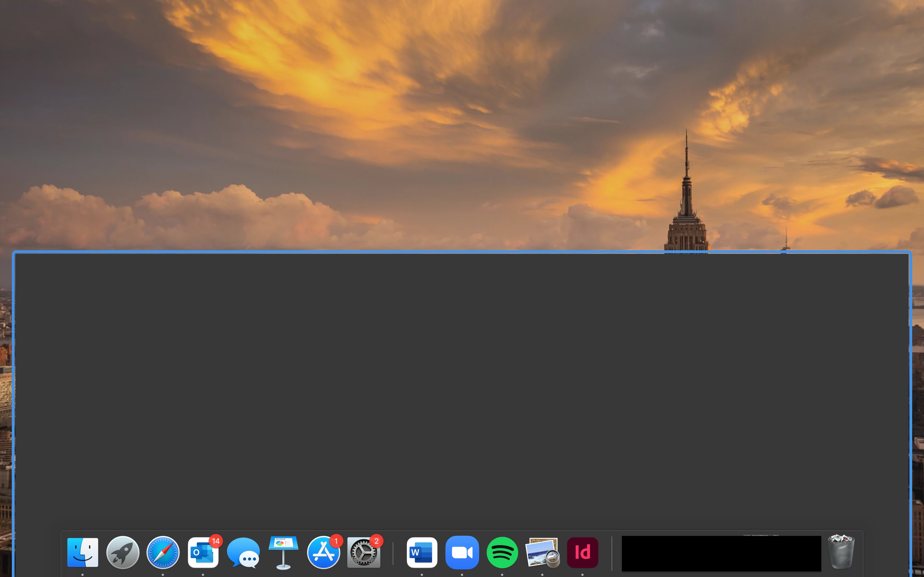Launch Keynote from the dock

pyautogui.click(x=283, y=552)
